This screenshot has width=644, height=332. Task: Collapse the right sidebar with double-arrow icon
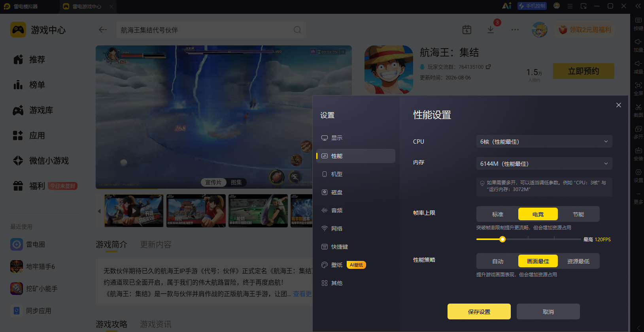tap(638, 6)
